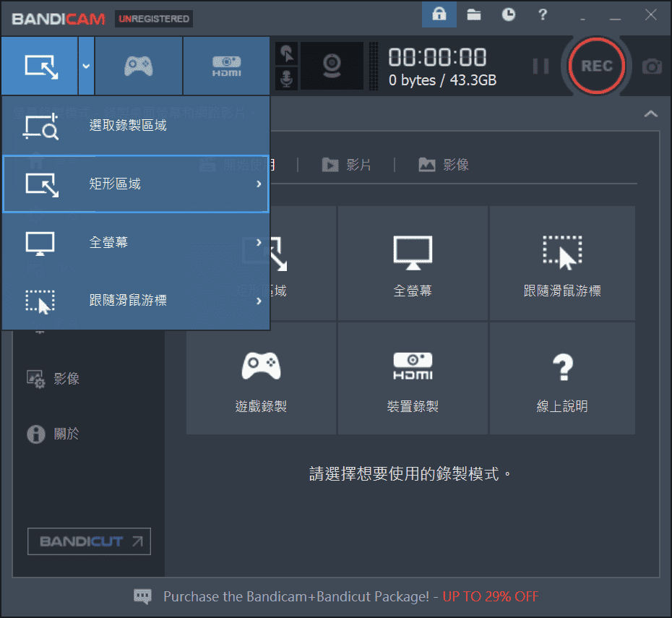Click dotted cursor icon in dropdown menu
Viewport: 672px width, 618px height.
pyautogui.click(x=40, y=301)
